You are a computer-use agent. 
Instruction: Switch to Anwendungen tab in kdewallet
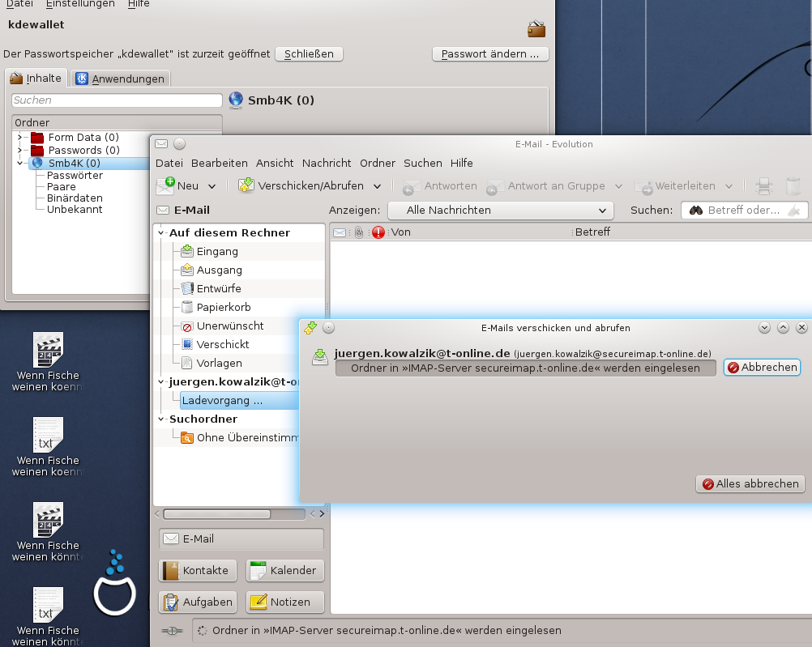120,79
